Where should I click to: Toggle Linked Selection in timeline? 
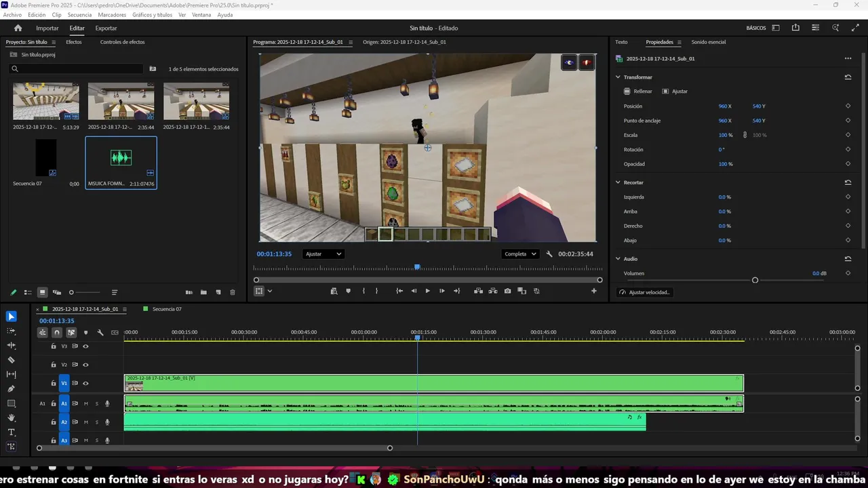[x=71, y=333]
